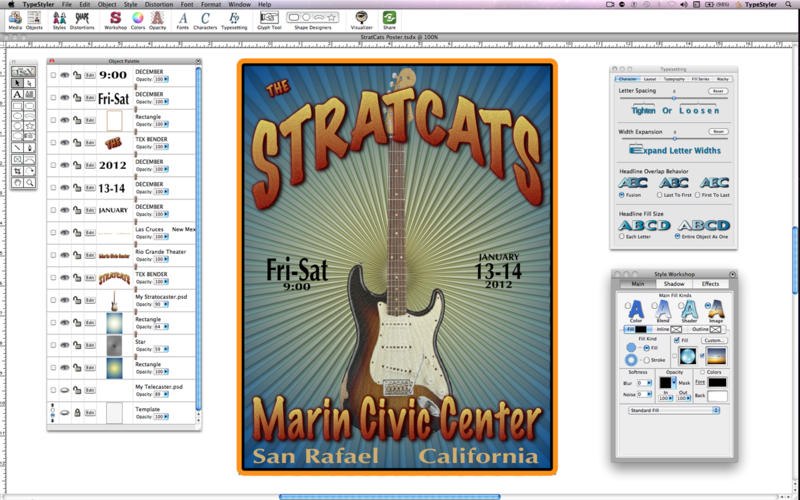The width and height of the screenshot is (800, 500).
Task: Reset the Letter Spacing value
Action: [x=717, y=91]
